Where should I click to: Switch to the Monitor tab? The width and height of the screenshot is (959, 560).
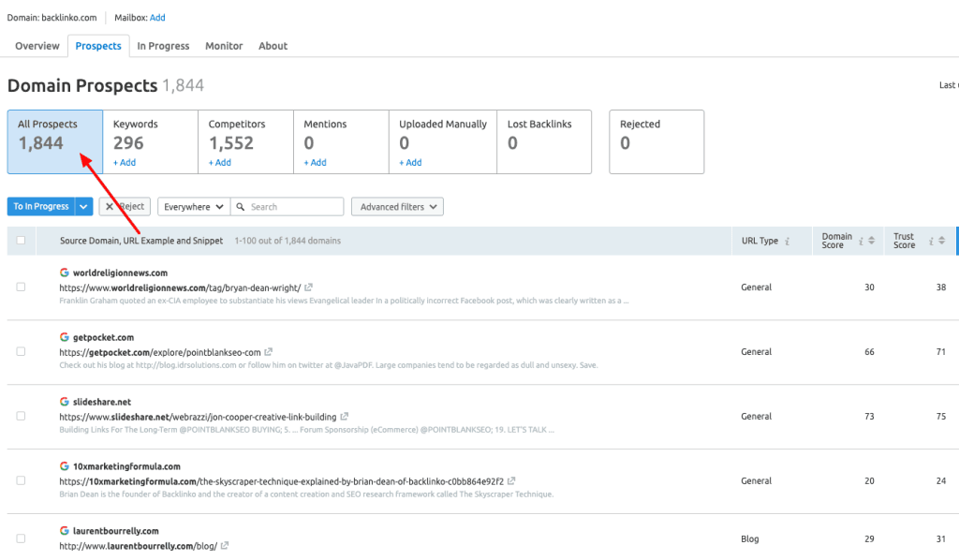pos(224,46)
